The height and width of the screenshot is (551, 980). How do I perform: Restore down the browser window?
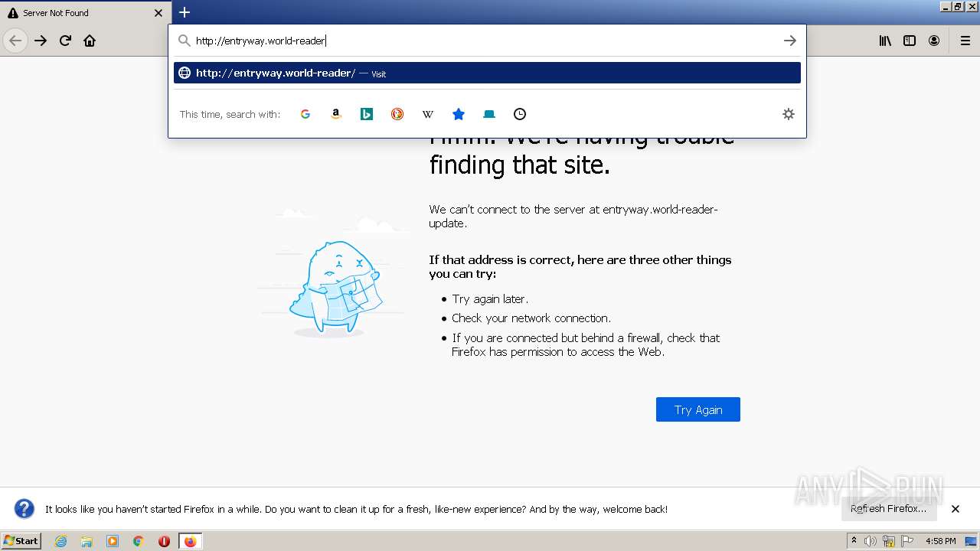pos(958,6)
